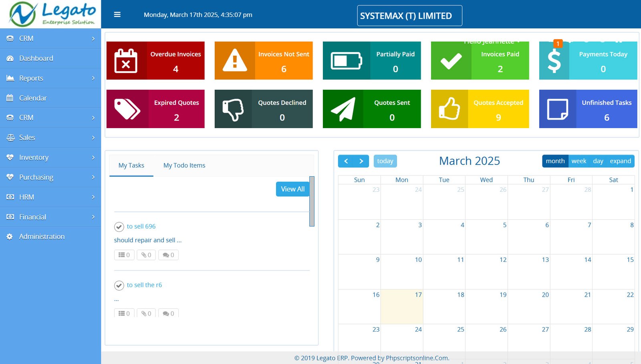Click the Sales scales icon in sidebar
The height and width of the screenshot is (364, 641).
click(10, 138)
